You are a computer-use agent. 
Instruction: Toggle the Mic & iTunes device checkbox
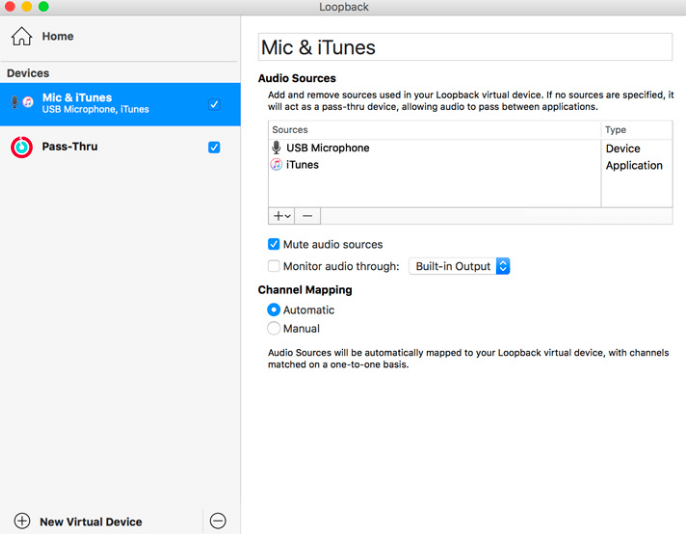214,104
